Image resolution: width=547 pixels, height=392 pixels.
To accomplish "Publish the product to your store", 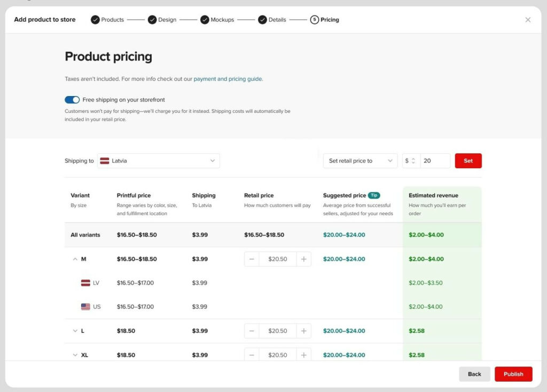I will point(513,374).
